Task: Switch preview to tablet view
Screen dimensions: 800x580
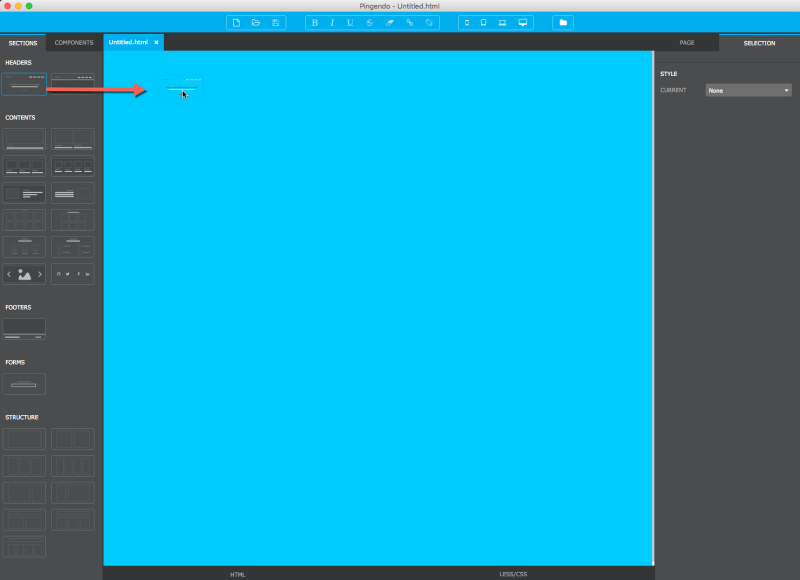Action: click(484, 22)
